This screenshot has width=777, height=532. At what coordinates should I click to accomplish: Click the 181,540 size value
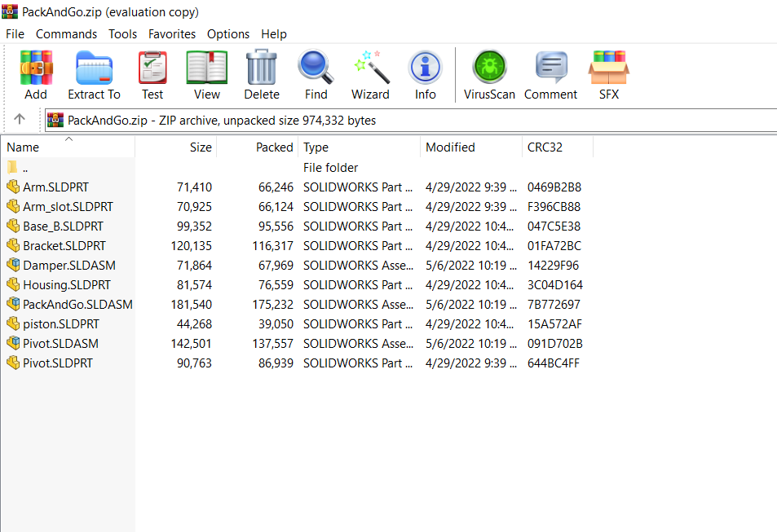click(x=192, y=304)
